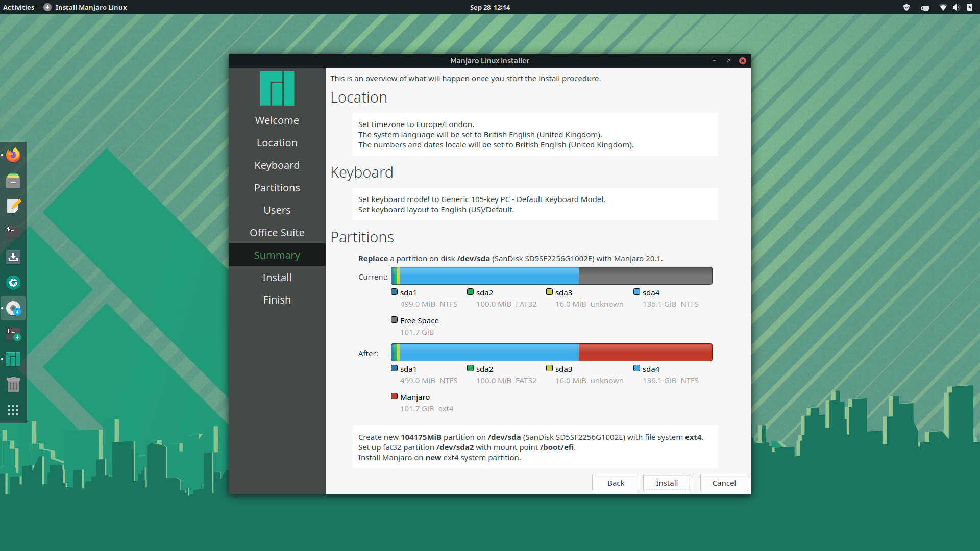Image resolution: width=980 pixels, height=551 pixels.
Task: Click the 'Replace a partition on disk' line
Action: pos(510,259)
